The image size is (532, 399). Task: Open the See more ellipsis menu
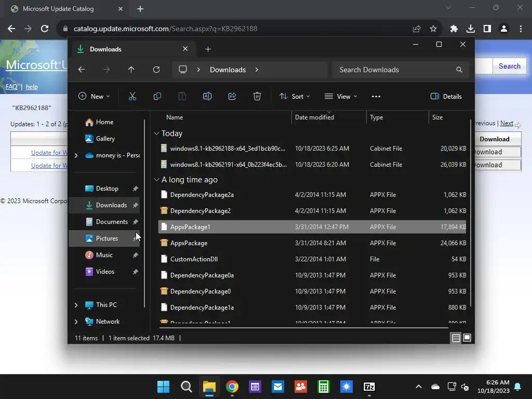tap(376, 96)
